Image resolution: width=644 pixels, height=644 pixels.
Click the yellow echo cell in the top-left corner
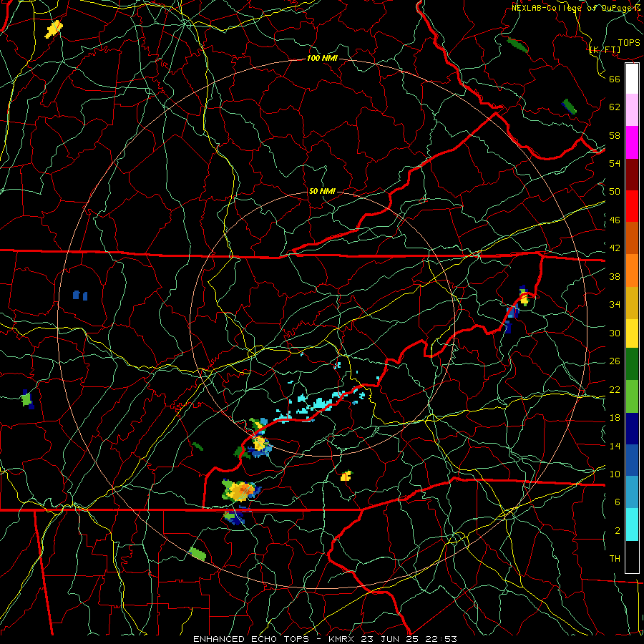tap(54, 29)
